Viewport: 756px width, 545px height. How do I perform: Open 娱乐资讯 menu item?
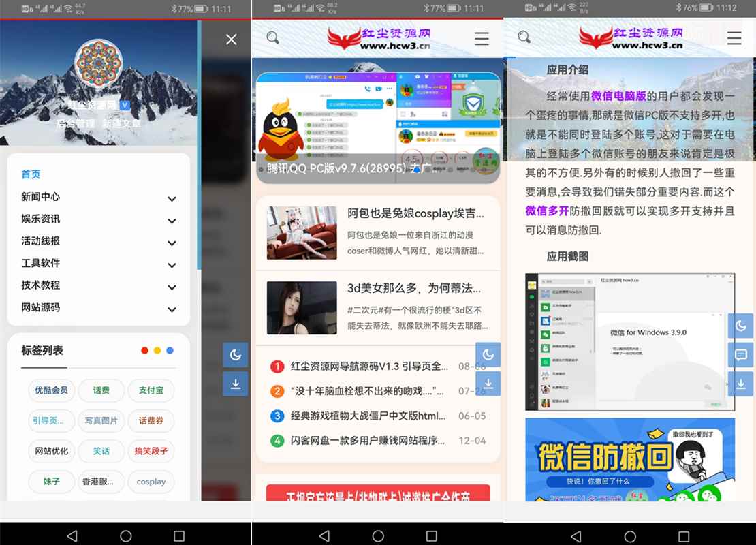click(x=40, y=219)
